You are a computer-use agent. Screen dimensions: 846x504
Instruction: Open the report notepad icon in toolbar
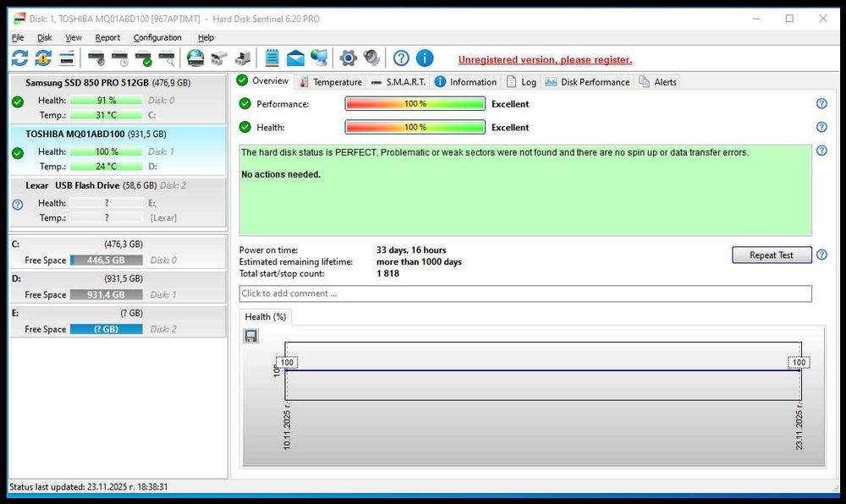(272, 58)
